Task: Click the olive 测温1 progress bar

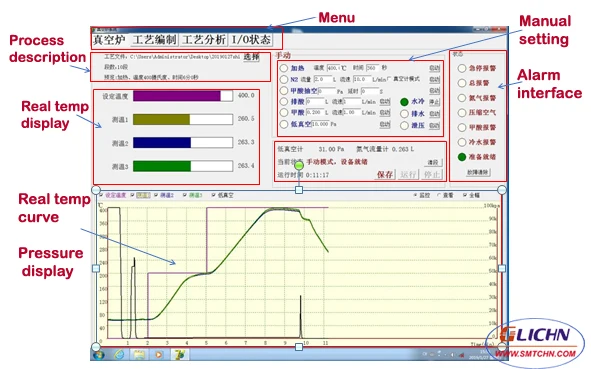Action: pyautogui.click(x=183, y=119)
